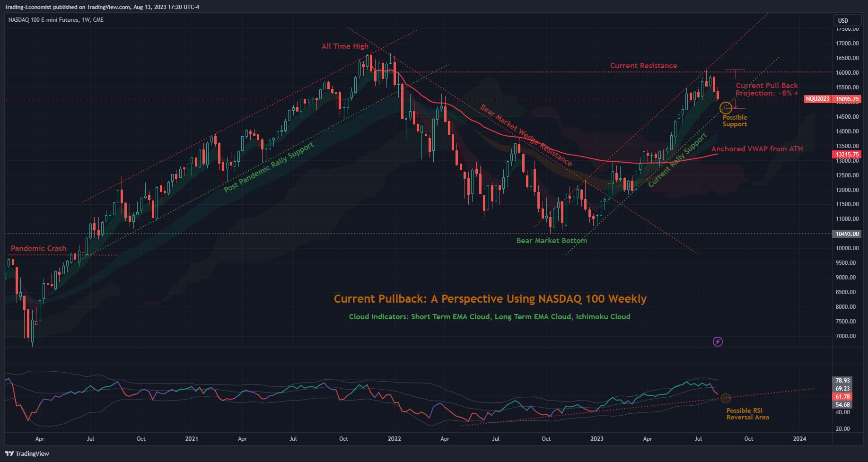Click the Trading-Economist published byline
The width and height of the screenshot is (868, 462).
(102, 7)
